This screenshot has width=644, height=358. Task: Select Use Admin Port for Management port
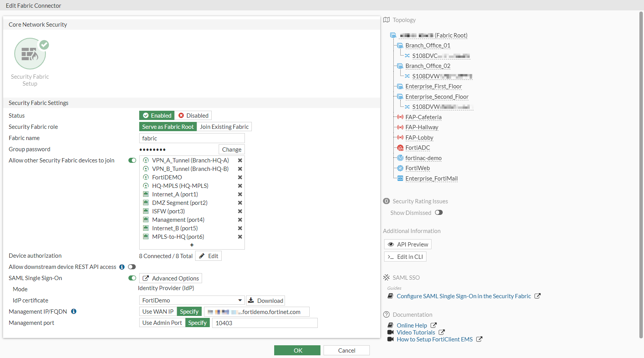point(162,323)
